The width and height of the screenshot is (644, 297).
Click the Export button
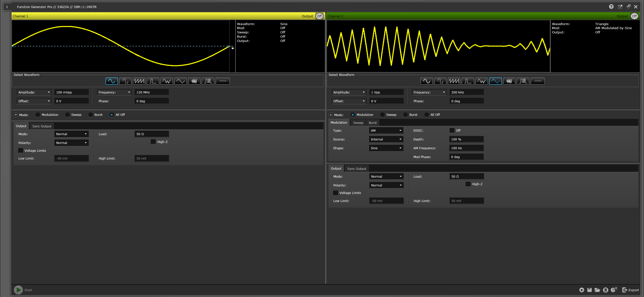[630, 290]
